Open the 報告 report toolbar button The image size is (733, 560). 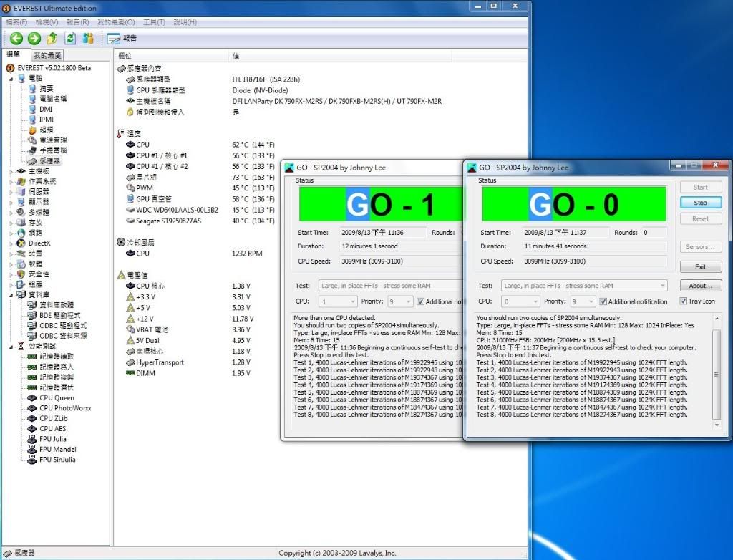(x=122, y=39)
